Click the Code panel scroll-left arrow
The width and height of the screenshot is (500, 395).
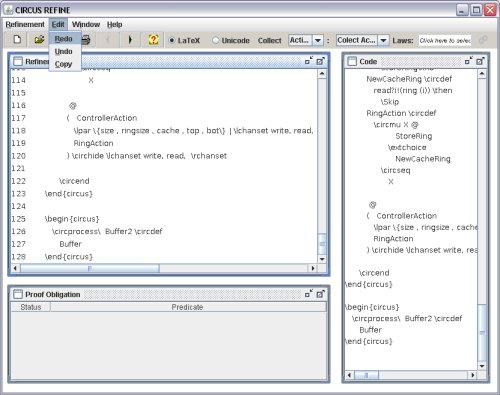[349, 375]
